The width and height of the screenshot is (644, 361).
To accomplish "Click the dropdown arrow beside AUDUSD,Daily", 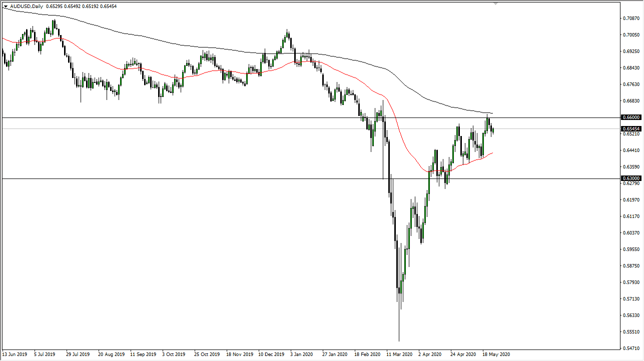I will coord(6,6).
